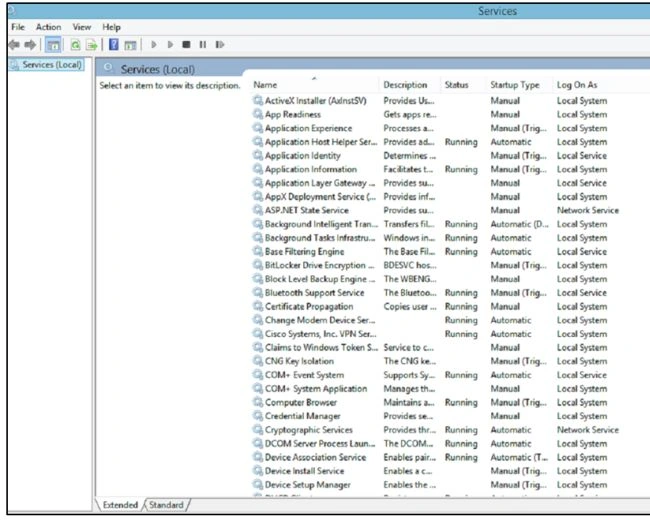
Task: Click the Forward arrow in toolbar
Action: [30, 44]
